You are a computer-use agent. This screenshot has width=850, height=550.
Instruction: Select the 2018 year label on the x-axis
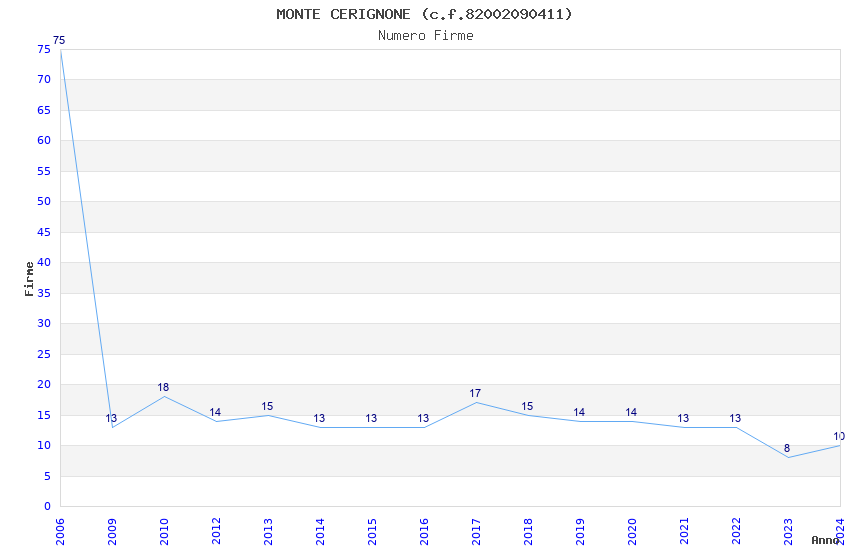point(529,532)
